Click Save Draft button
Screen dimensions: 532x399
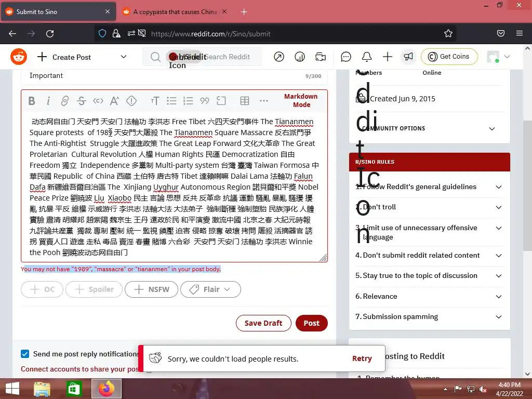pos(263,323)
